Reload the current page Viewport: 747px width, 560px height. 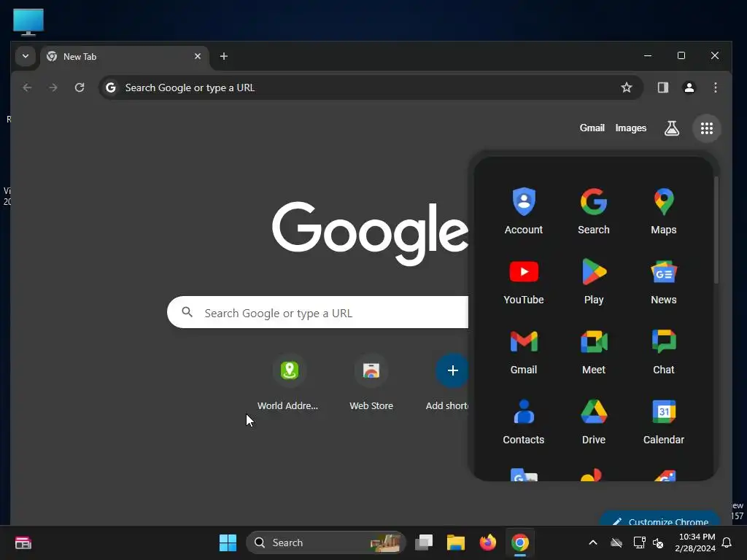(80, 87)
